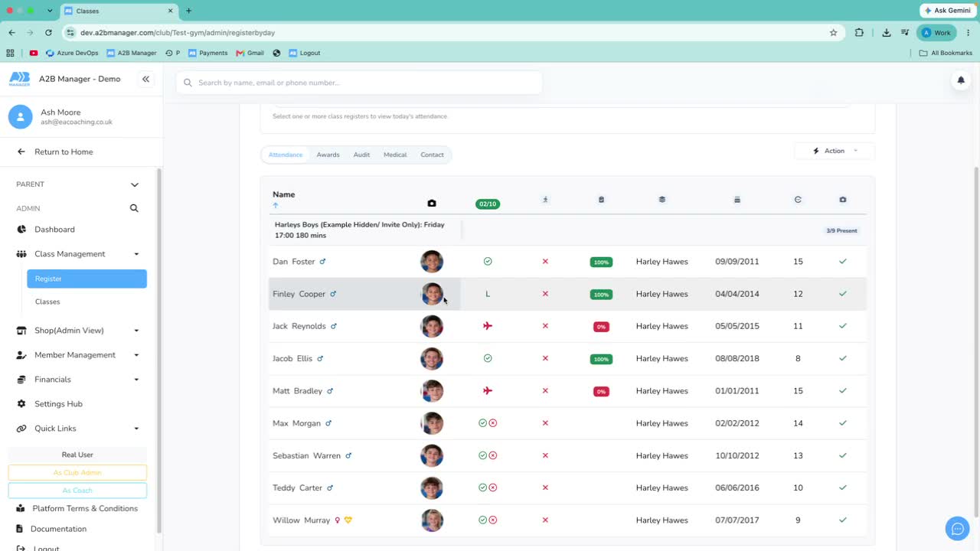Open Platform Terms & Conditions
Image resolution: width=980 pixels, height=551 pixels.
pyautogui.click(x=85, y=508)
